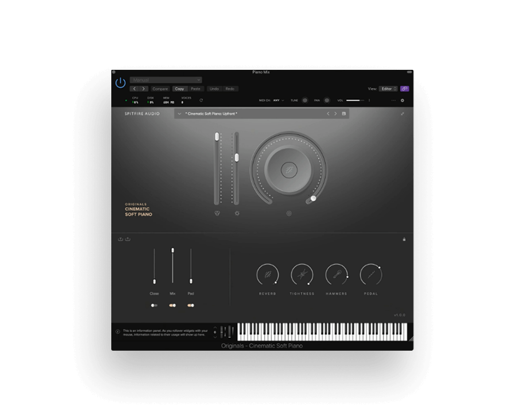Open the View Editor dropdown
525x420 pixels.
388,89
